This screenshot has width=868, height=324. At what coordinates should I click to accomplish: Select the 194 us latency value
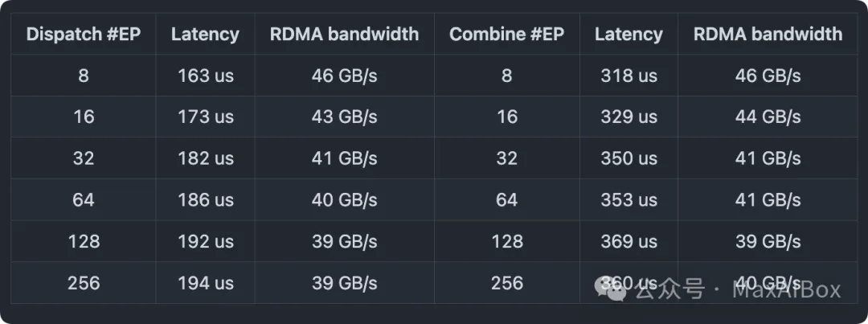pyautogui.click(x=205, y=283)
